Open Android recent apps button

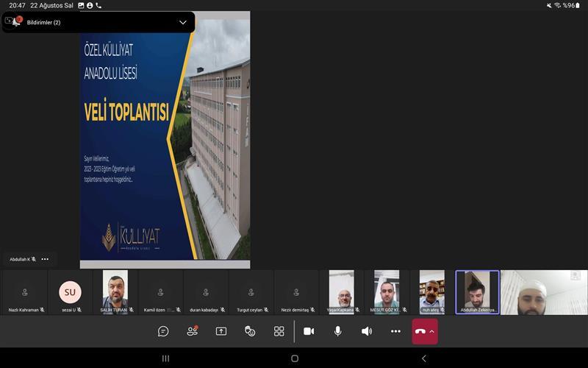166,358
